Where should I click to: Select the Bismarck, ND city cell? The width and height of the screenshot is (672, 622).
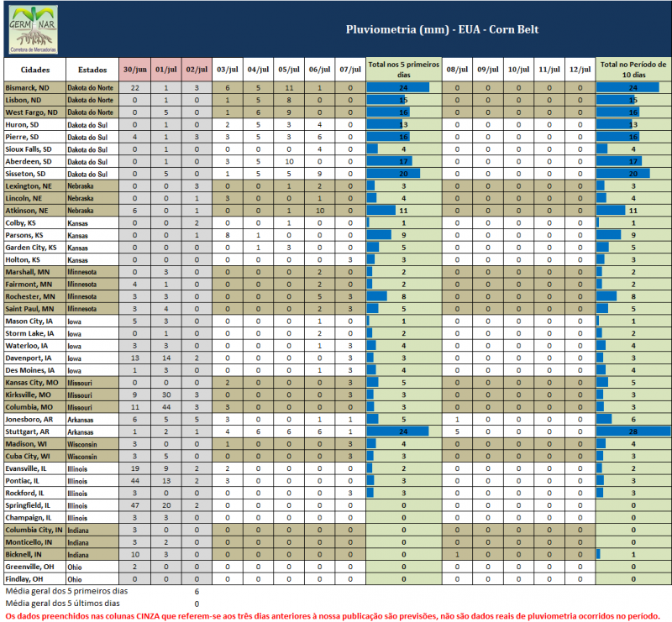pos(34,87)
